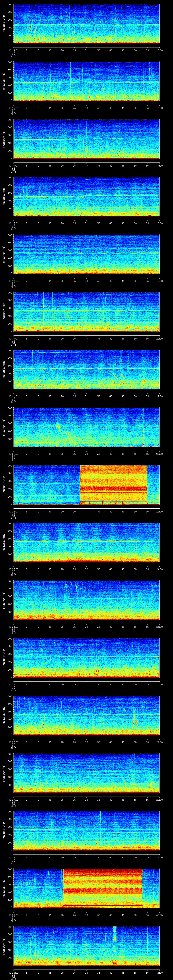Click the vertical burst near 42 s in the 10:30:00 panel
Image resolution: width=173 pixels, height=980 pixels.
pos(115,946)
